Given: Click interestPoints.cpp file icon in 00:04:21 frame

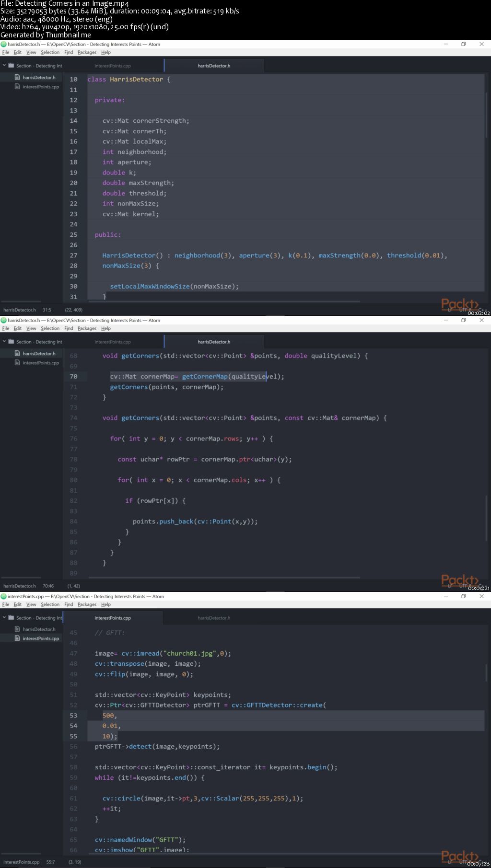Looking at the screenshot, I should (x=17, y=363).
